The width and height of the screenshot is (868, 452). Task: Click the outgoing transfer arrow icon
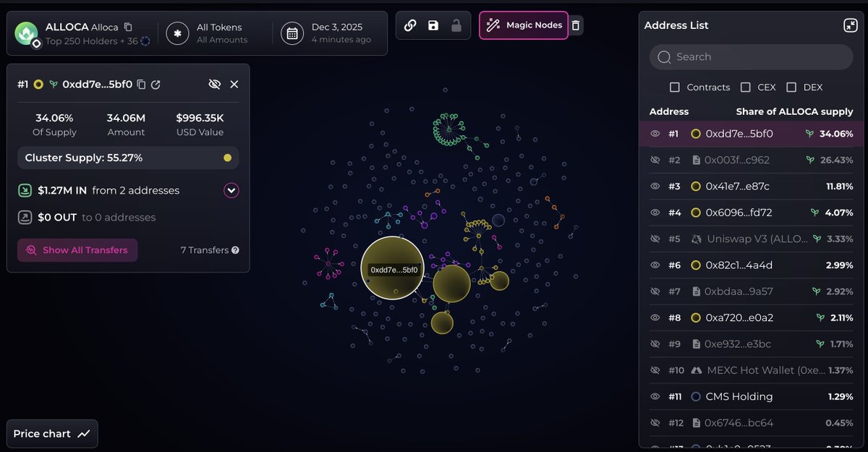25,217
